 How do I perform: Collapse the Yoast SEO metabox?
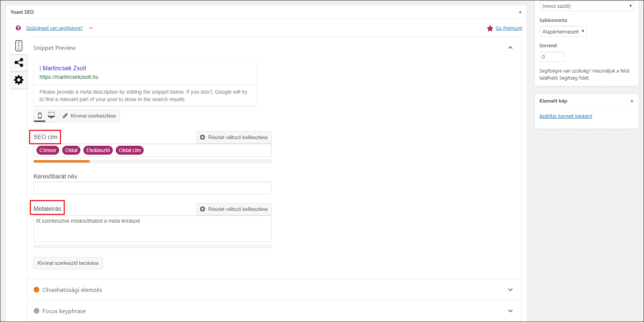pos(520,12)
